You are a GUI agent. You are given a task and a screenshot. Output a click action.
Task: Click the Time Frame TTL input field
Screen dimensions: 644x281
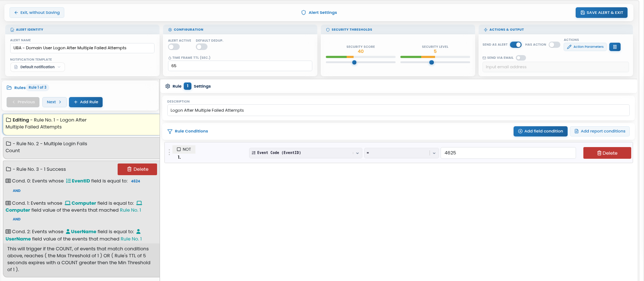point(240,66)
